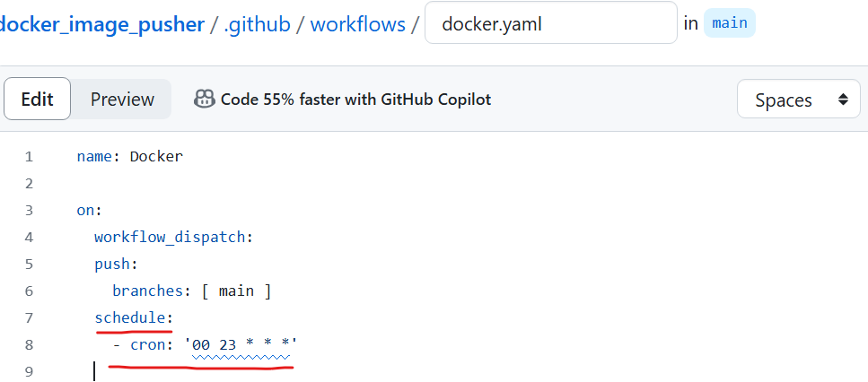This screenshot has width=868, height=382.
Task: Click the schedule keyword on line 7
Action: point(129,317)
